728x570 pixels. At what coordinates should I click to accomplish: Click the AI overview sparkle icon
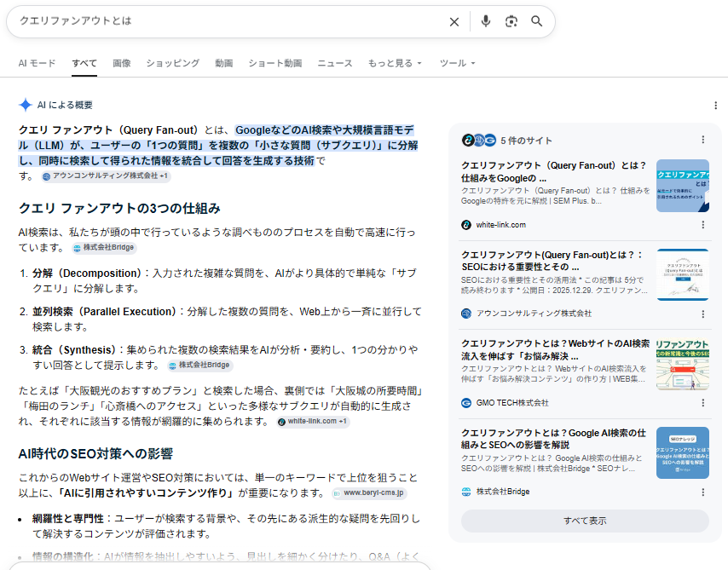26,105
